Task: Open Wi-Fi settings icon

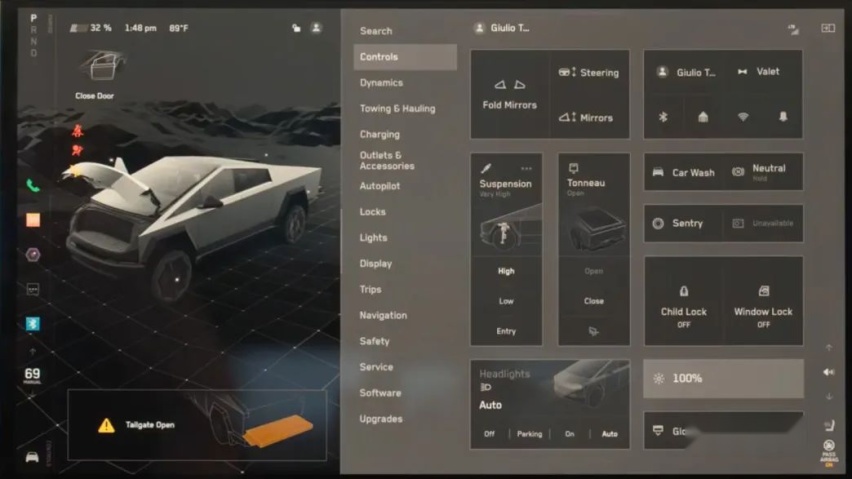Action: (x=743, y=117)
